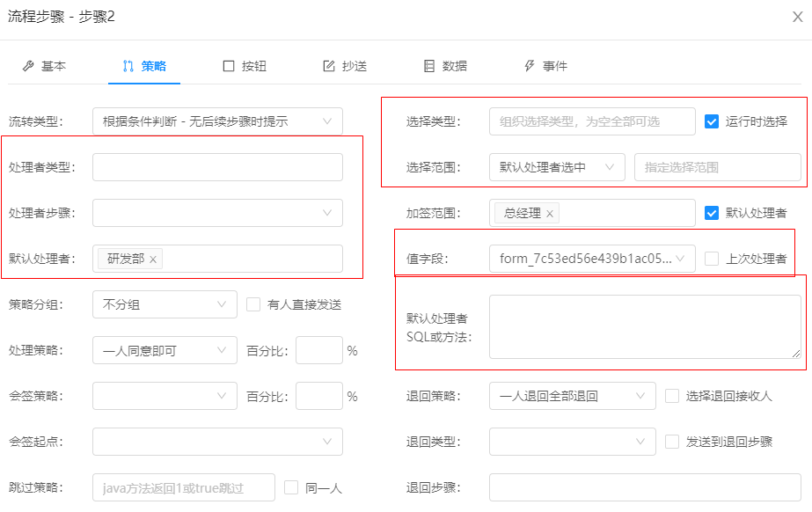
Task: Click the 处理者类型 input field
Action: pos(217,167)
